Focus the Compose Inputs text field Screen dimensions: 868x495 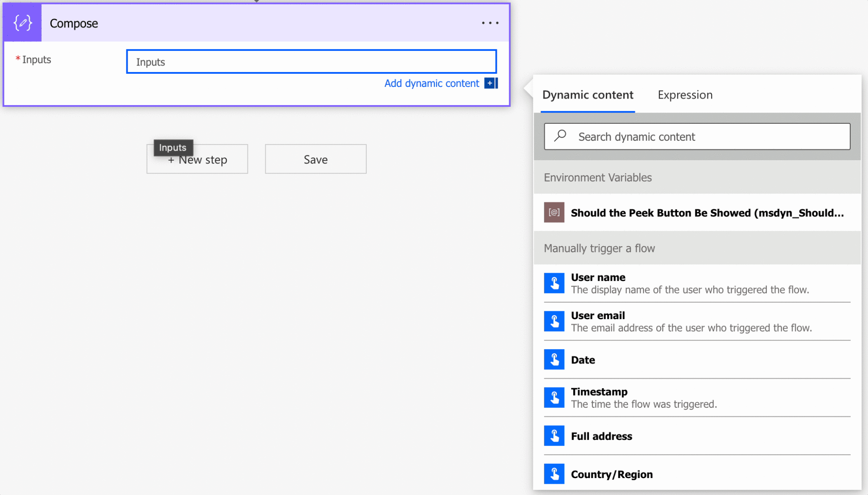pos(311,62)
